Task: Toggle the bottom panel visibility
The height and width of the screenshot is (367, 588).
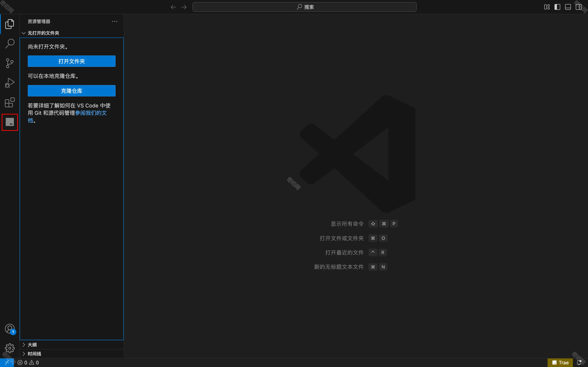Action: [568, 7]
